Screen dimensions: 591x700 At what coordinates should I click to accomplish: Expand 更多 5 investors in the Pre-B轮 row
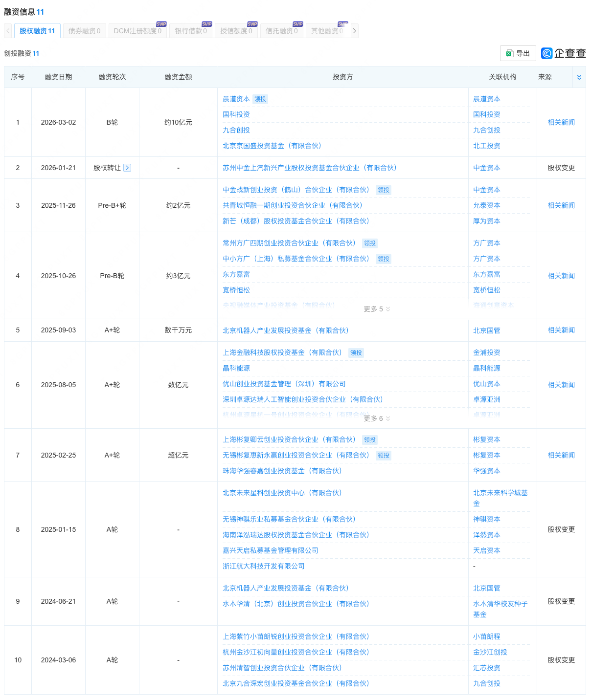point(377,309)
